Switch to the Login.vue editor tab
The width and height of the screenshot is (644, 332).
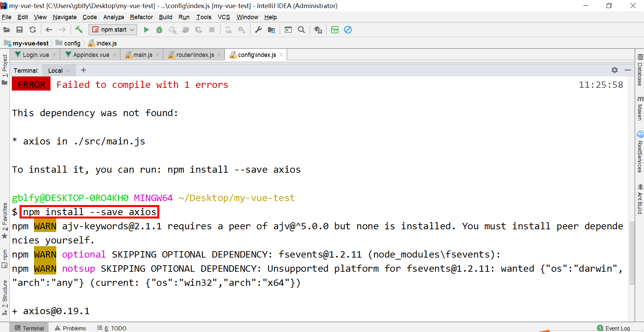pos(35,55)
